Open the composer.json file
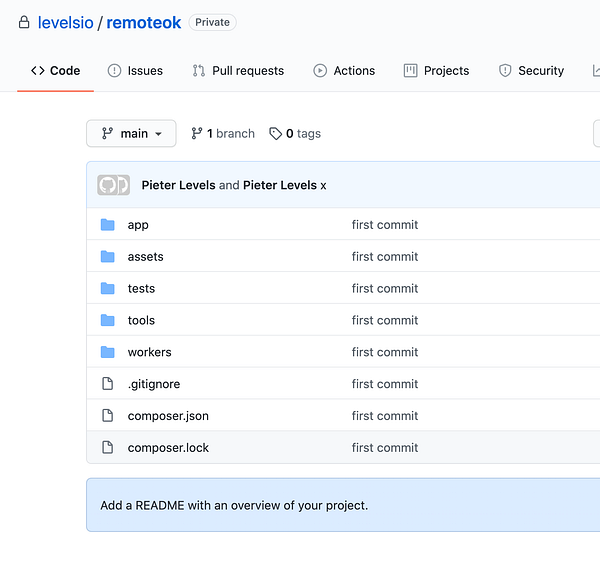This screenshot has width=600, height=562. 168,416
